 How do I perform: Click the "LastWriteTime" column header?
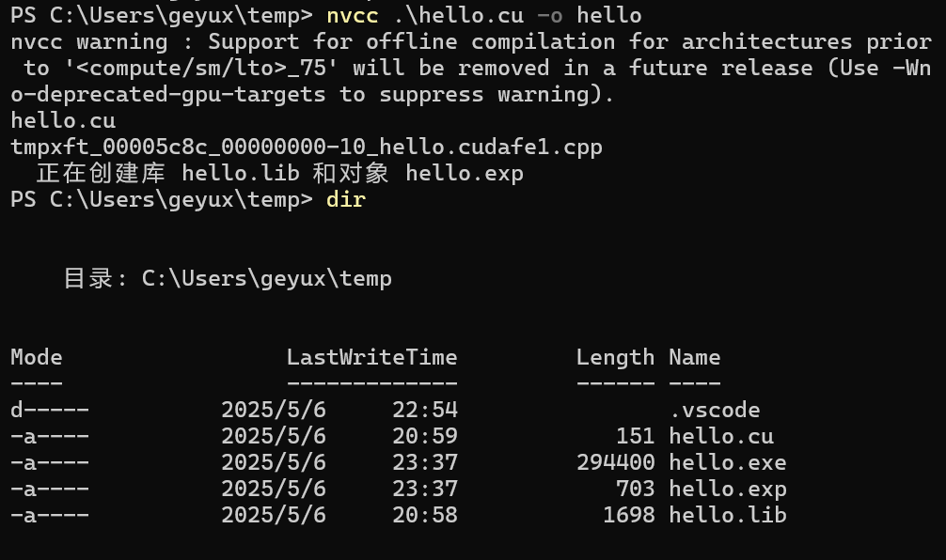pyautogui.click(x=372, y=357)
